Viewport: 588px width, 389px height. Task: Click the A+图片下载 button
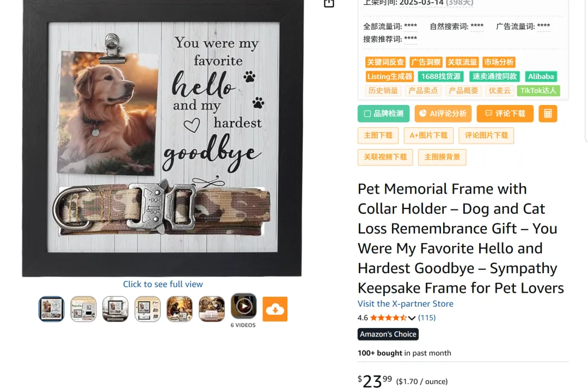tap(428, 135)
